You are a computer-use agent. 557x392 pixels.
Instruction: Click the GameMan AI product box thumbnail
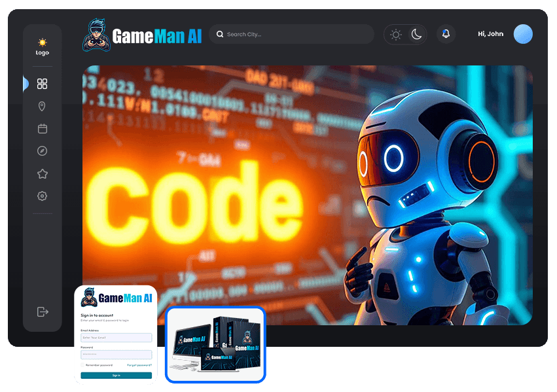point(215,344)
